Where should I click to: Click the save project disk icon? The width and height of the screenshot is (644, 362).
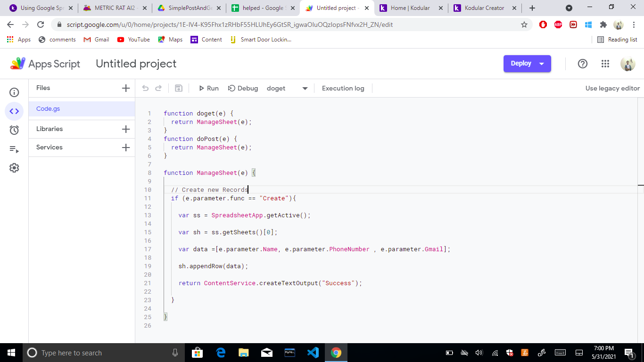click(179, 88)
